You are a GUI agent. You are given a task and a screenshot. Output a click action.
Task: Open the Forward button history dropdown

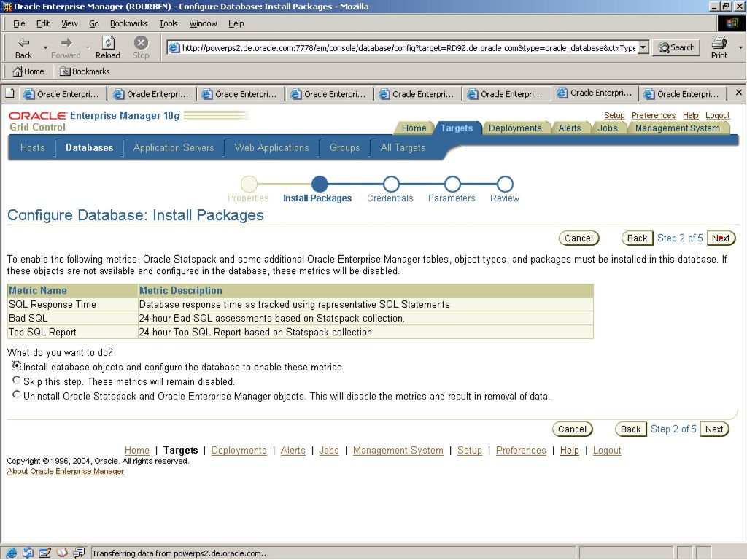88,47
